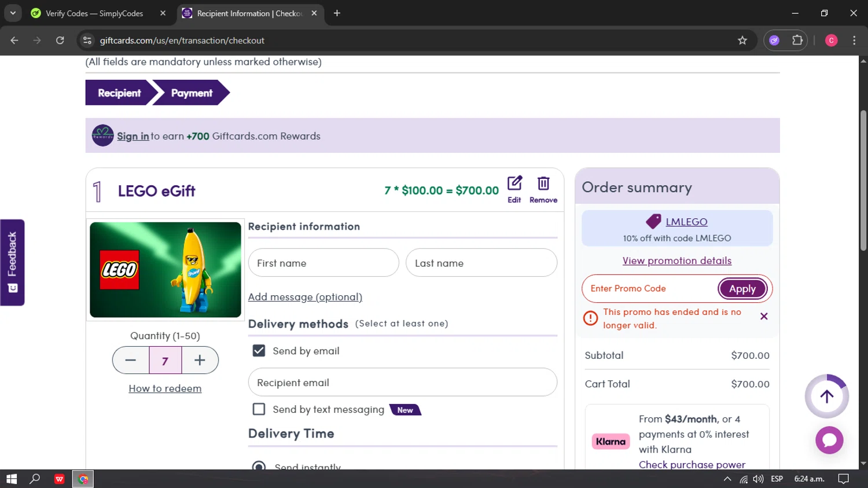Open the volume tray icon

click(x=758, y=479)
